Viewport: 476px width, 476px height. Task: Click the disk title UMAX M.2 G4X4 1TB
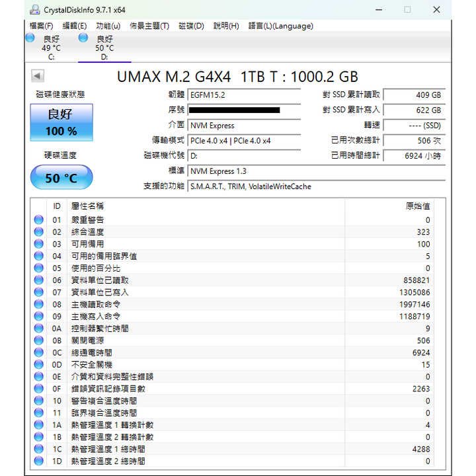tap(237, 77)
